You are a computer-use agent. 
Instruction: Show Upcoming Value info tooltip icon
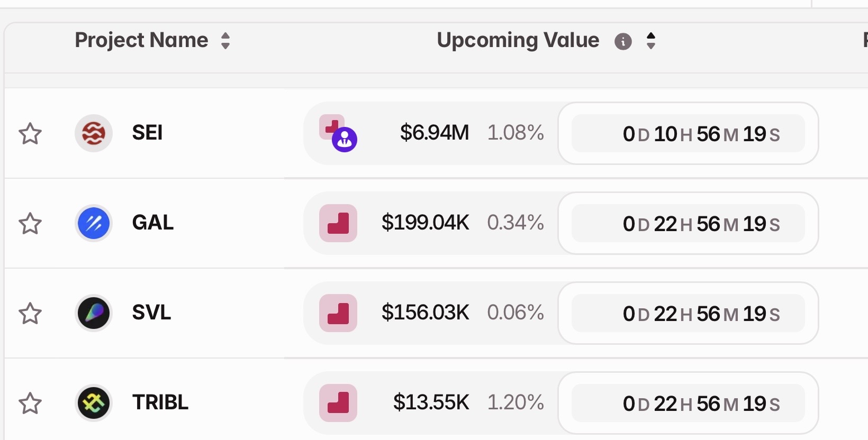(623, 41)
